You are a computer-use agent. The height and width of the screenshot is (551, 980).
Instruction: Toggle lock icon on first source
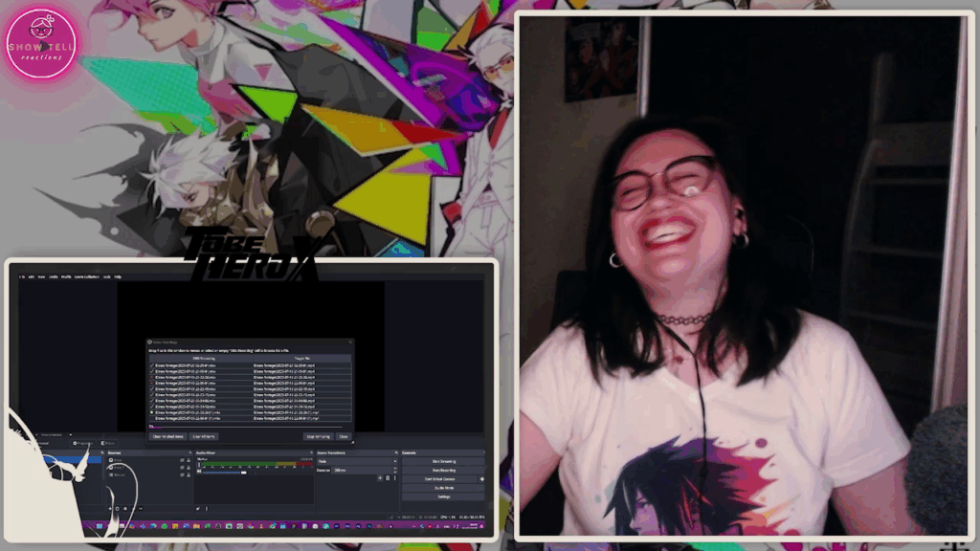tap(189, 460)
